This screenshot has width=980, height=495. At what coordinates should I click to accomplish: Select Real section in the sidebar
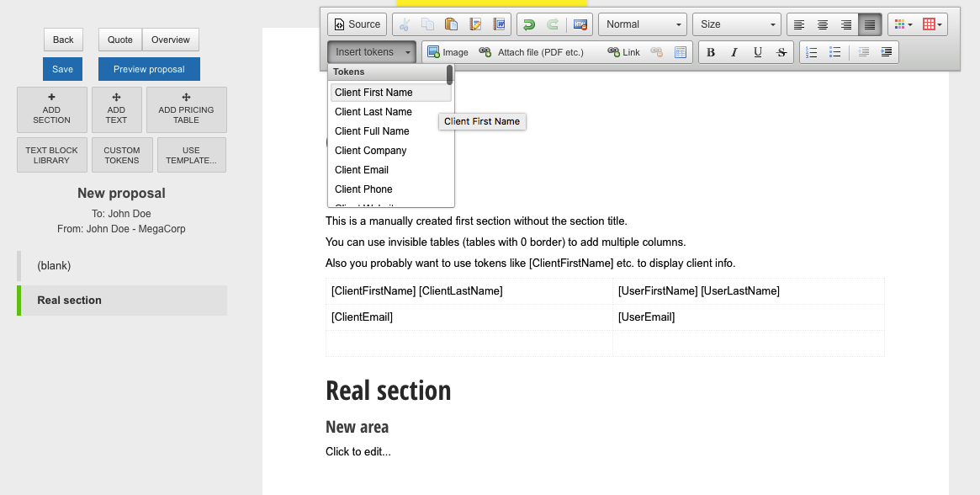pyautogui.click(x=70, y=301)
